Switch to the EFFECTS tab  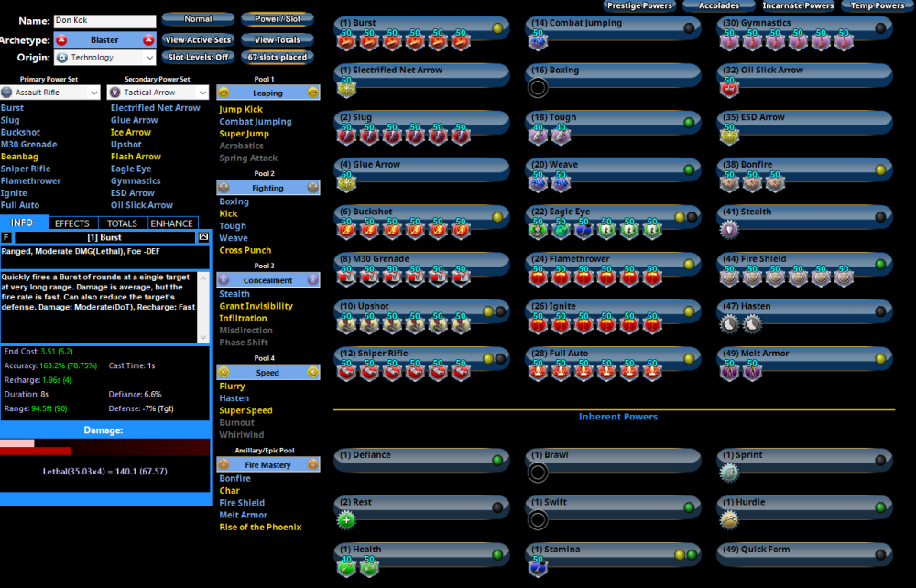(x=71, y=223)
